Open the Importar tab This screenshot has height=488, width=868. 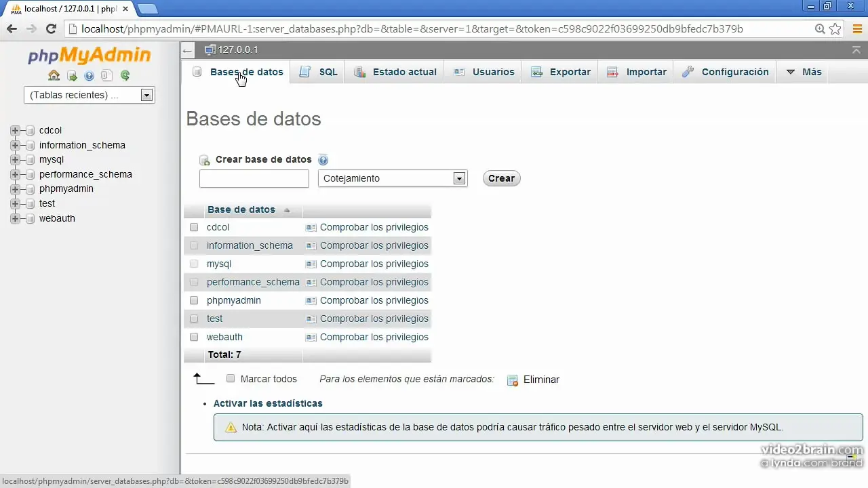click(x=637, y=73)
